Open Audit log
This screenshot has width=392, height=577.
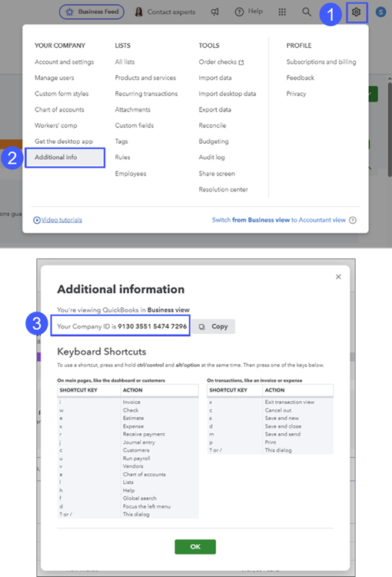pos(212,157)
